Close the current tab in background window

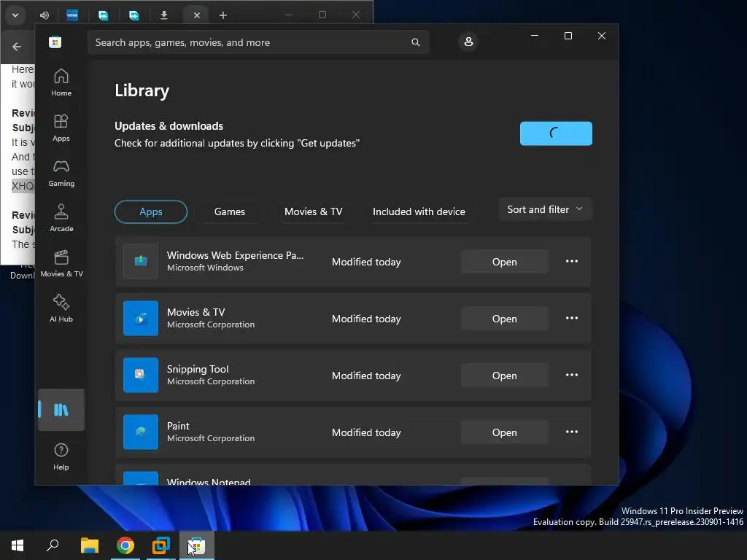pyautogui.click(x=197, y=15)
